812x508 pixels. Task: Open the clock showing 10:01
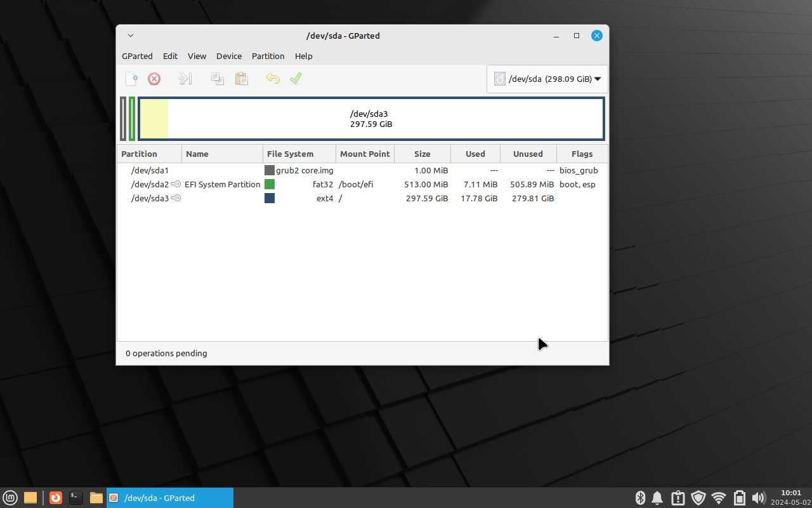click(x=790, y=498)
